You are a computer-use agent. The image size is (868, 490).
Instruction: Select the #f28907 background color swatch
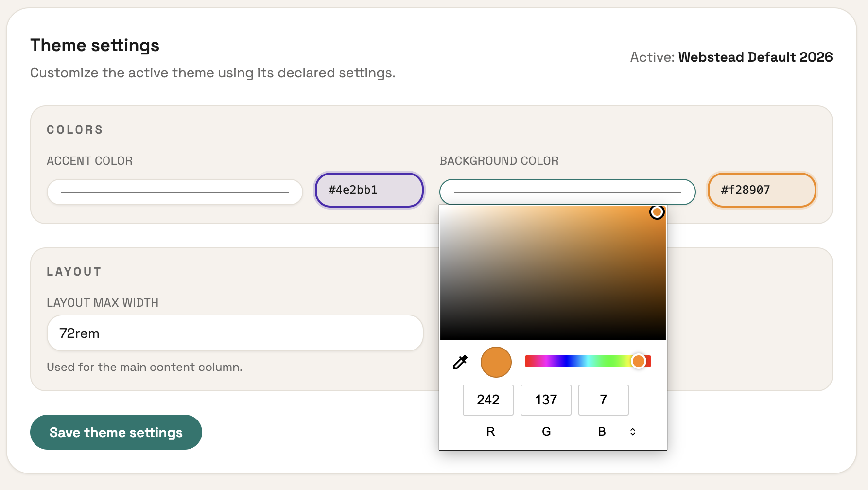pos(762,190)
